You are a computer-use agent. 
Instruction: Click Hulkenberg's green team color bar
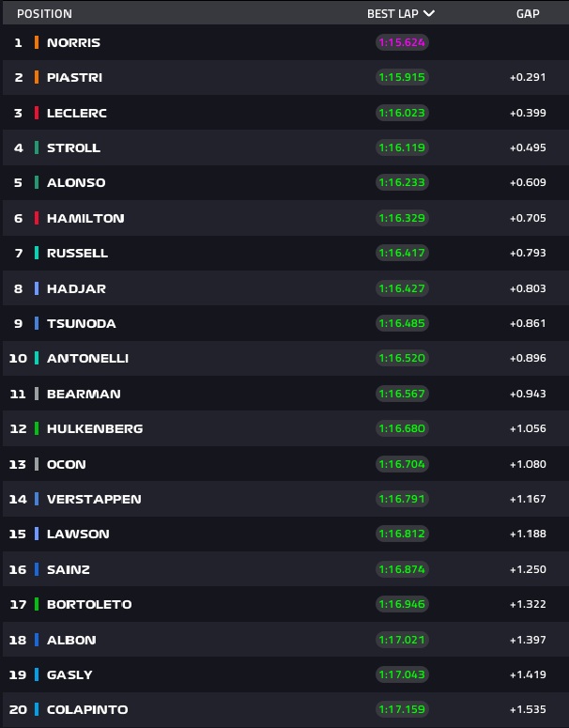36,428
